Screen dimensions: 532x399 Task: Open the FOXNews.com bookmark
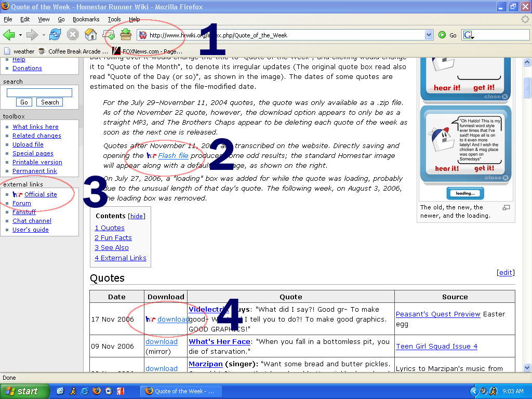148,51
